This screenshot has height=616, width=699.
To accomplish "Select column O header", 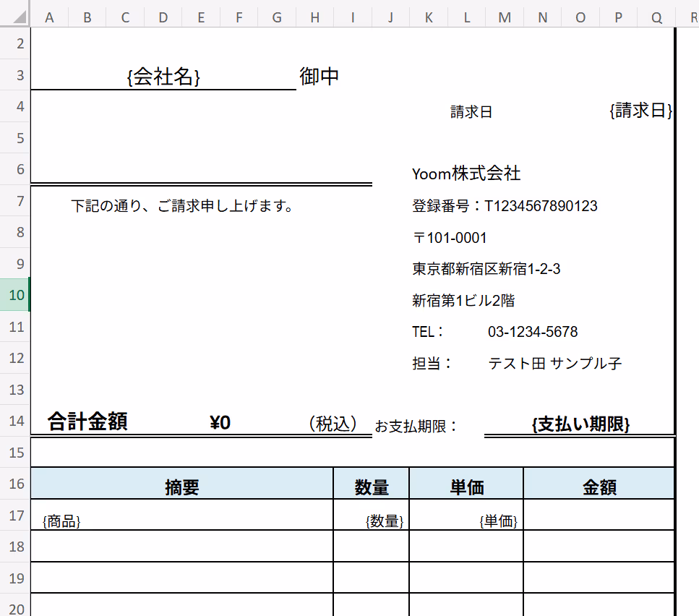I will click(580, 17).
